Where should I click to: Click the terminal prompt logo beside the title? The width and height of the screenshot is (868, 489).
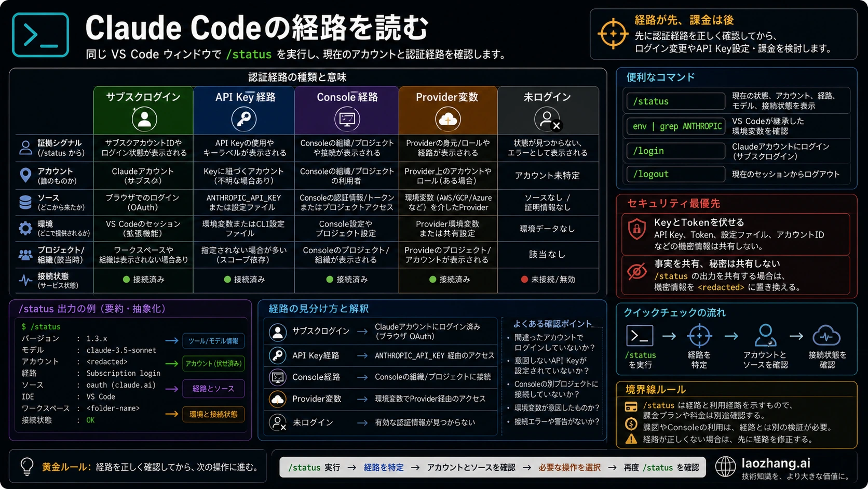coord(40,35)
